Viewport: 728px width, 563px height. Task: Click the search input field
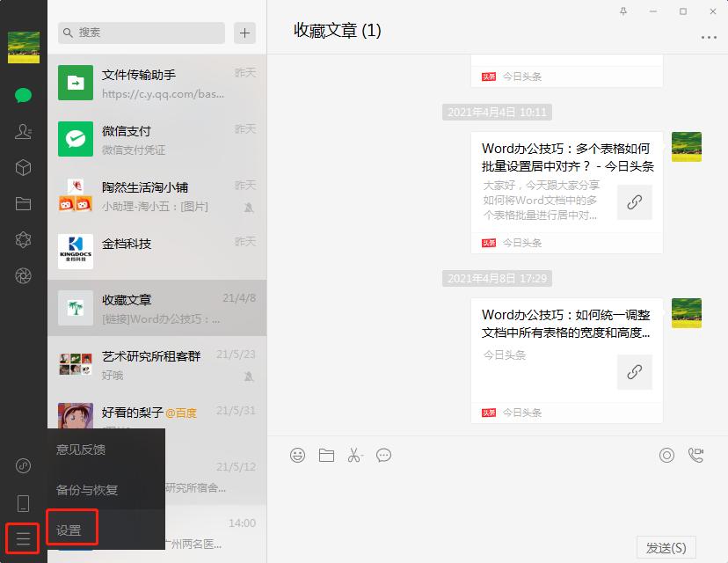140,33
